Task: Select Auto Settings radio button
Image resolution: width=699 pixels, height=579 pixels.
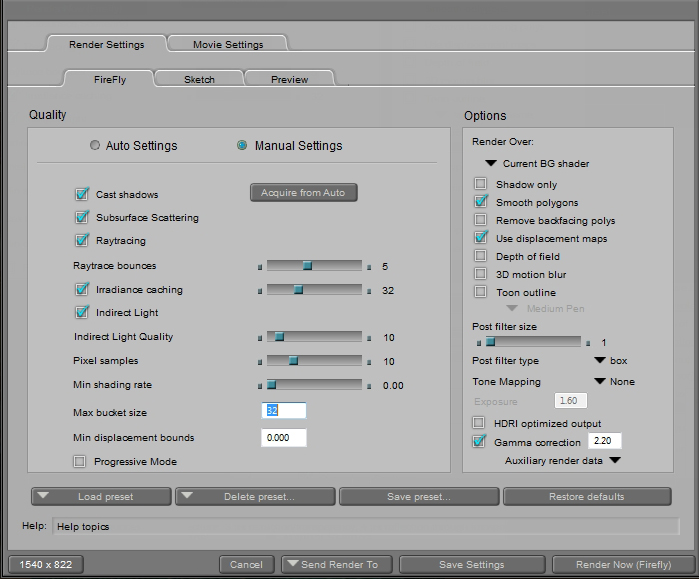Action: coord(95,145)
